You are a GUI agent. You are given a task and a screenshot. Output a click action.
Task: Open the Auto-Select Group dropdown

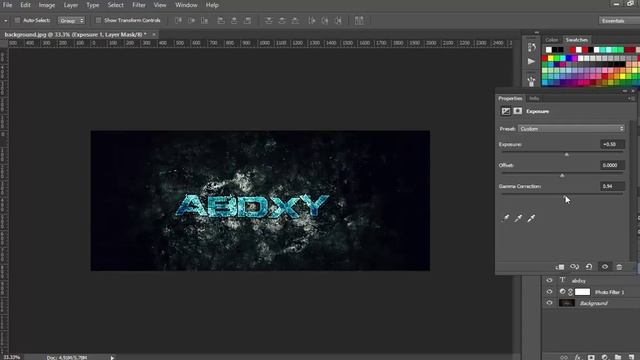tap(71, 20)
